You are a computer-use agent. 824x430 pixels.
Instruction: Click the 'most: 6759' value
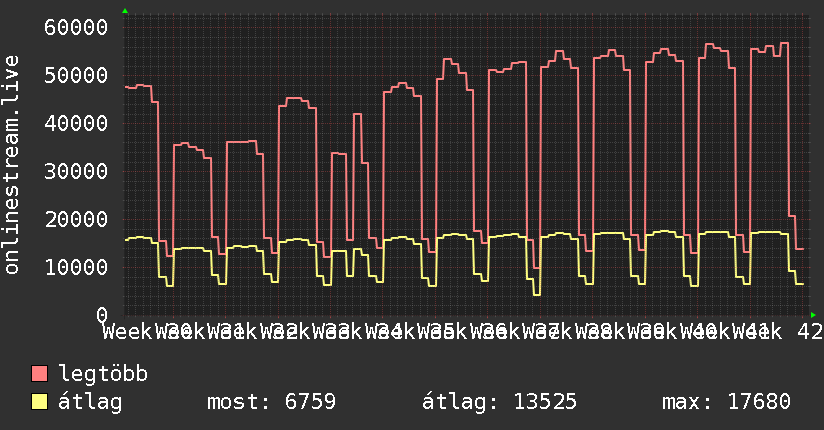point(271,402)
